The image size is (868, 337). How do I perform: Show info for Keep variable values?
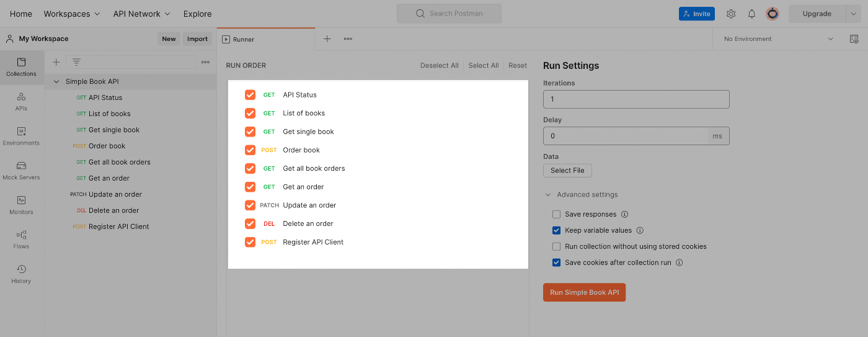pos(640,230)
